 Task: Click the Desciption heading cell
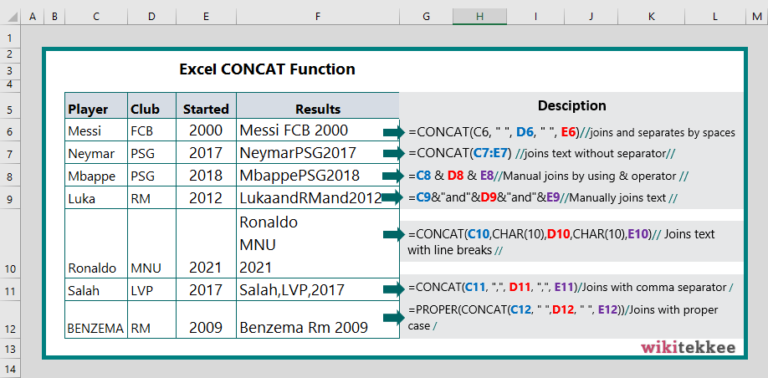[572, 106]
